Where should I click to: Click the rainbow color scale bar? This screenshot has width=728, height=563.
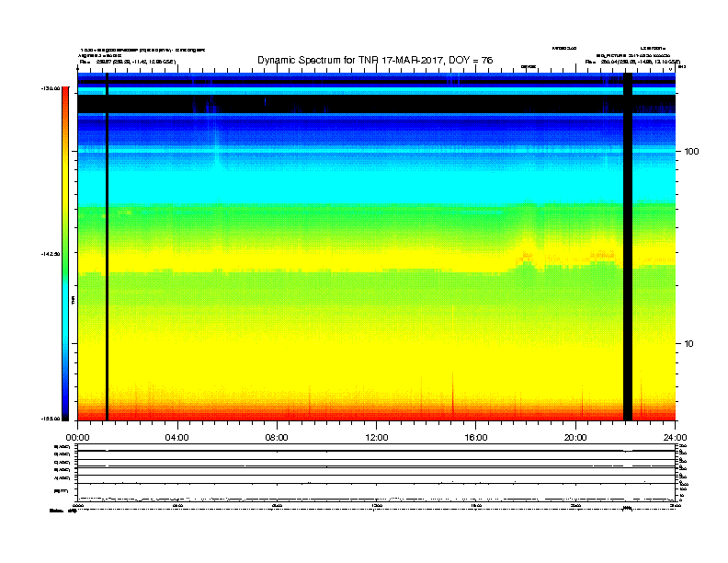tap(65, 254)
